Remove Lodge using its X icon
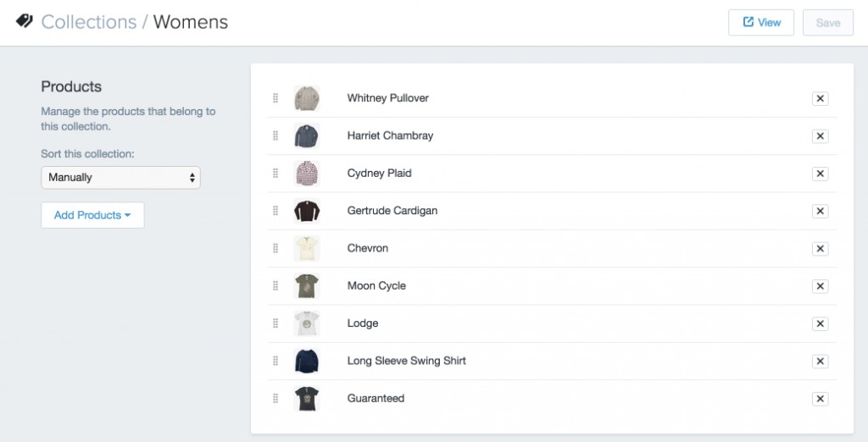The image size is (868, 442). coord(820,323)
